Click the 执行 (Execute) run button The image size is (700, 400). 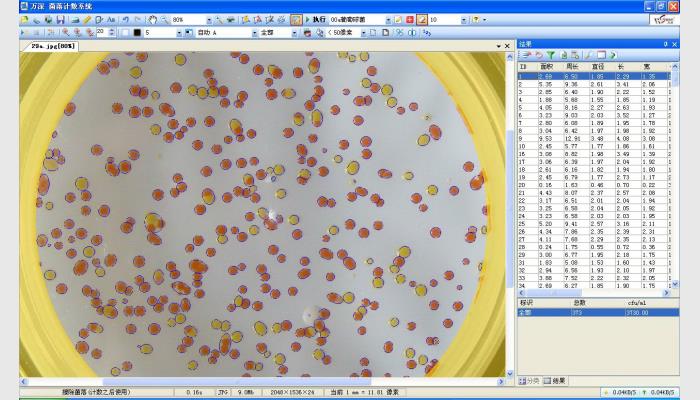pyautogui.click(x=316, y=19)
